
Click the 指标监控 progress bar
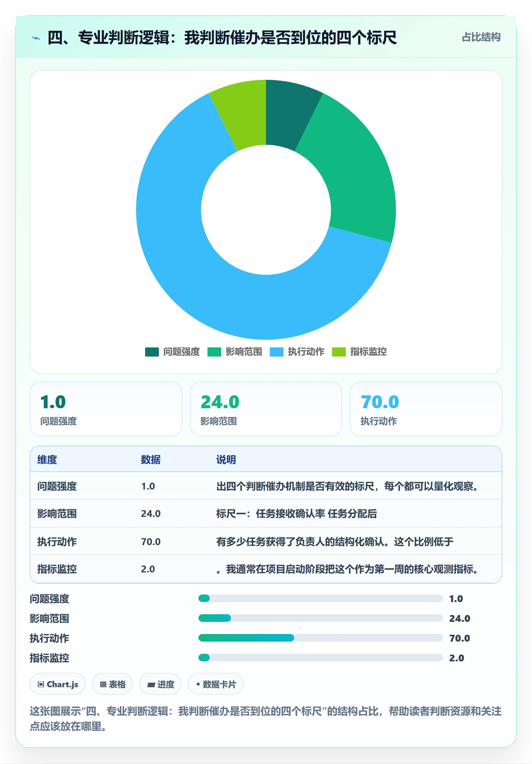320,658
